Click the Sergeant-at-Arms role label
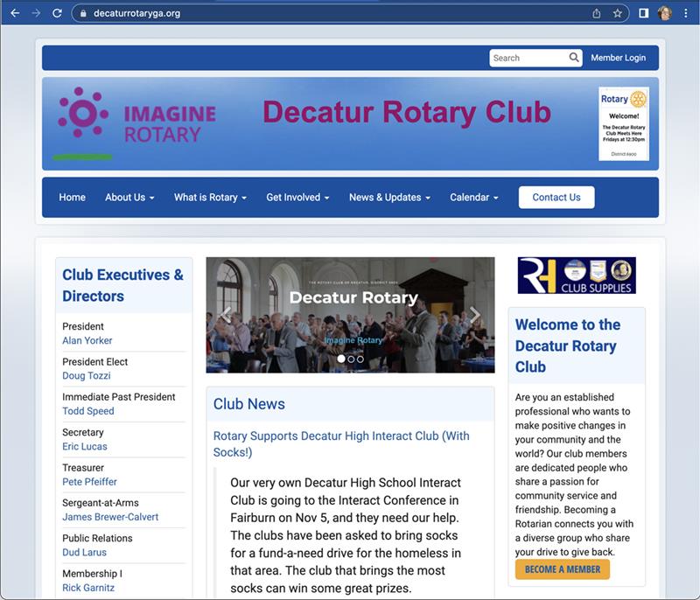Viewport: 700px width, 600px height. click(x=101, y=503)
